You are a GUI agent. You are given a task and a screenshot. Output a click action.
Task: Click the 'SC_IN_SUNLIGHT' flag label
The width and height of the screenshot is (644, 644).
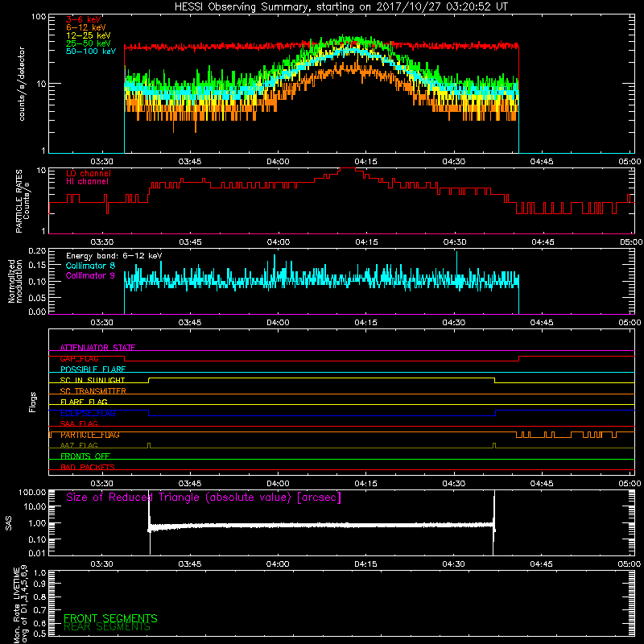click(x=93, y=380)
